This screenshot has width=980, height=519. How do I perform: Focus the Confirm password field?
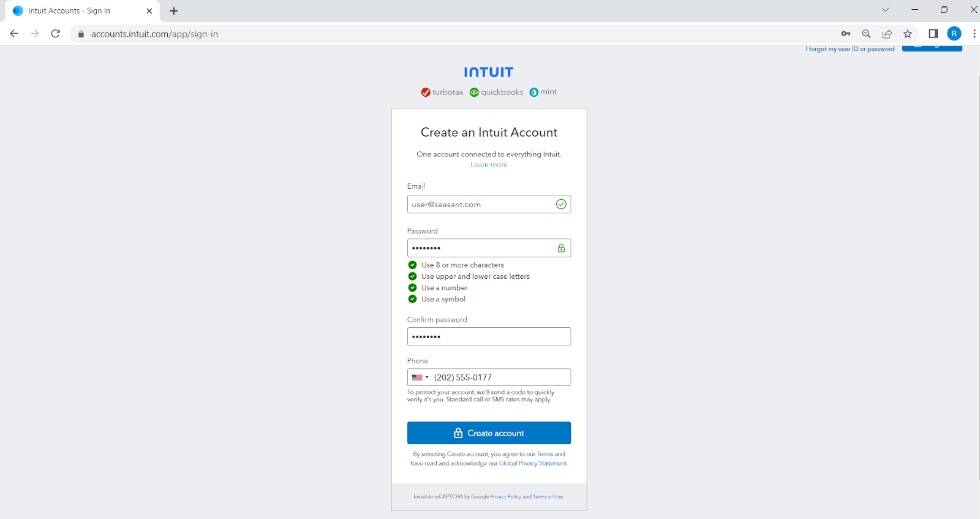[489, 336]
